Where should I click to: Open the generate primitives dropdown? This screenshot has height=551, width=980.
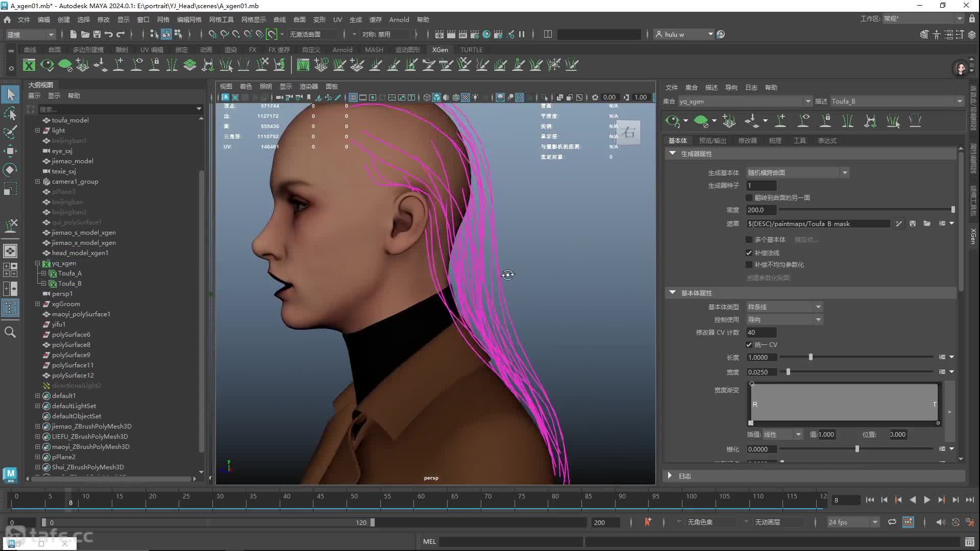pos(798,173)
